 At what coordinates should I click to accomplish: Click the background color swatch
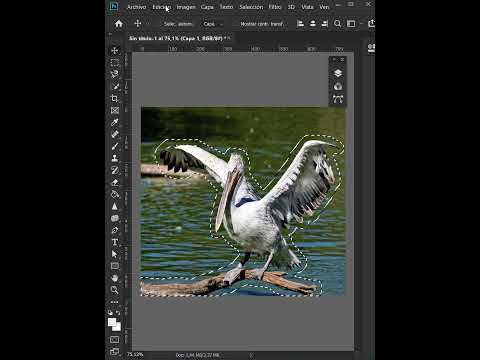[117, 327]
